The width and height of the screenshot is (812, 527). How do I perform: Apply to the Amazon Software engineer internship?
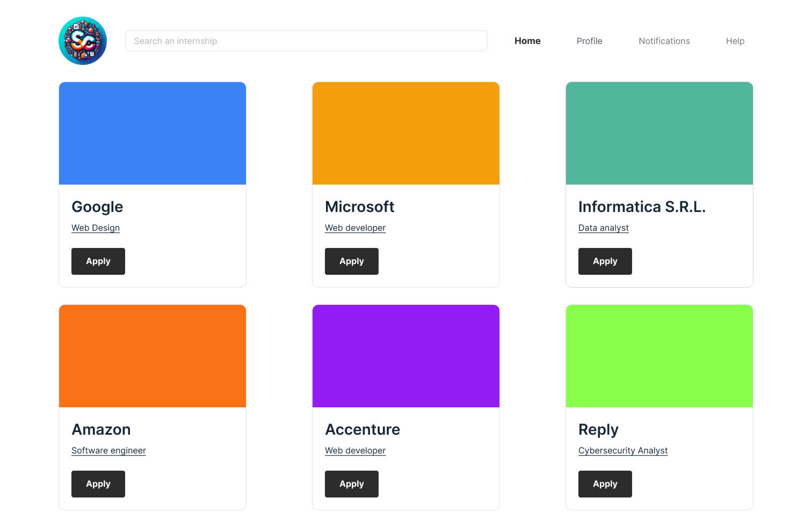[98, 484]
